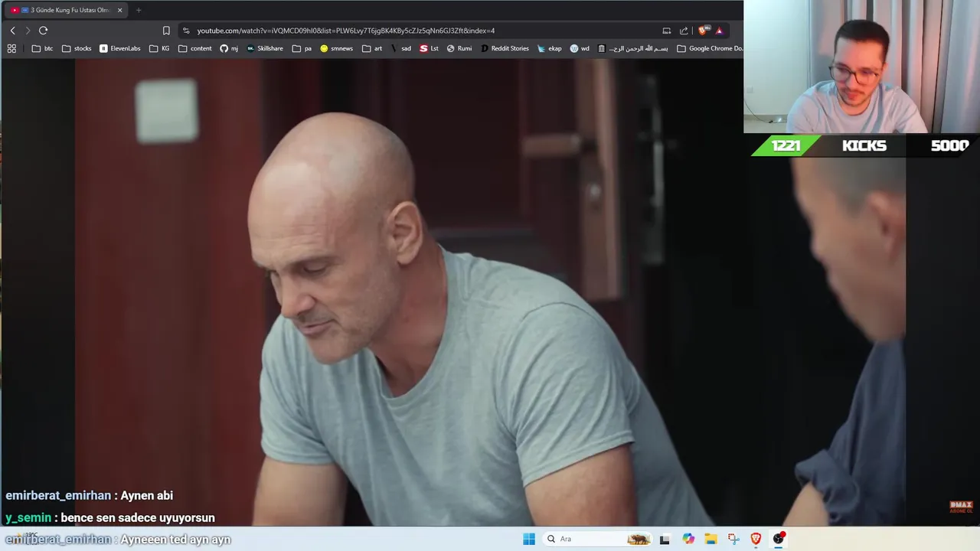980x551 pixels.
Task: Open the ElevenLabs bookmark
Action: click(120, 48)
